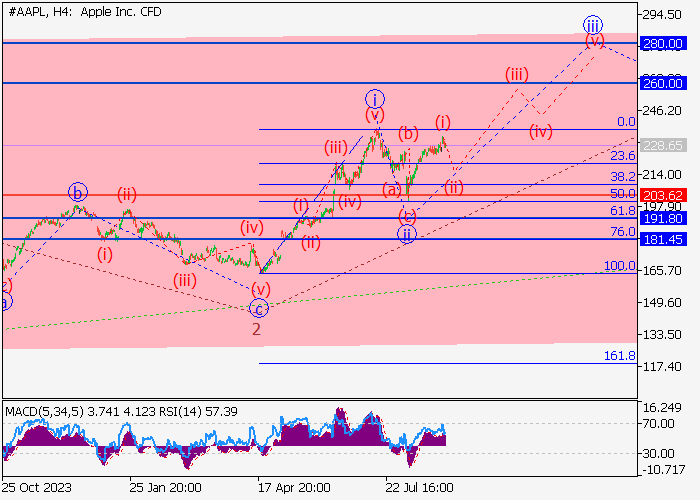This screenshot has width=700, height=500.
Task: Click the MACD(5,34,5) RSI(14) indicator caption
Action: pyautogui.click(x=121, y=411)
